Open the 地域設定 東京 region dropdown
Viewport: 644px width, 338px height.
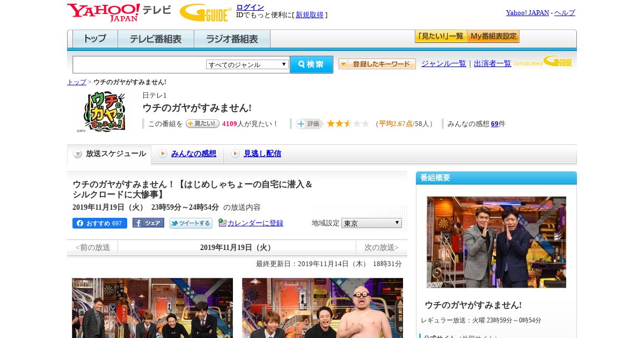[371, 223]
